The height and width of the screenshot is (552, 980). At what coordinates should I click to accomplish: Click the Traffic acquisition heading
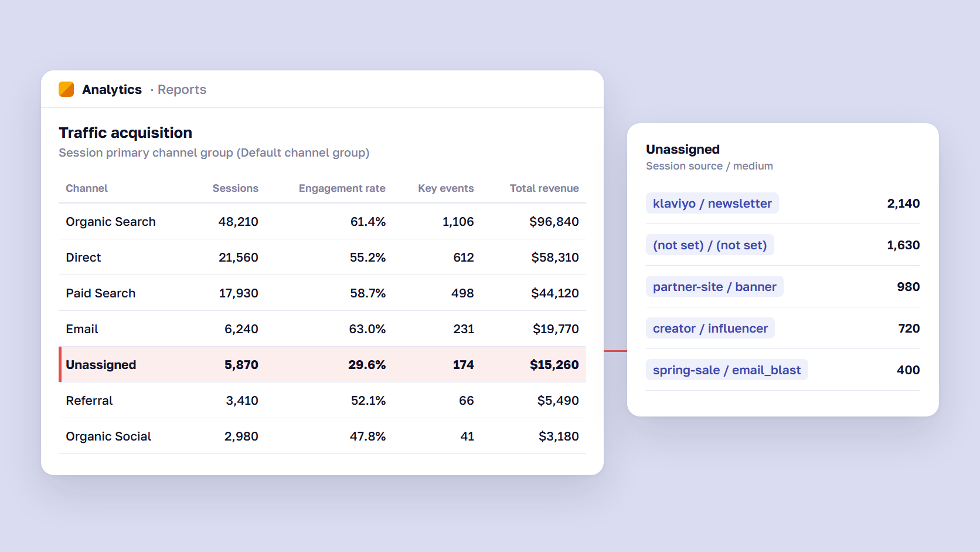(125, 133)
